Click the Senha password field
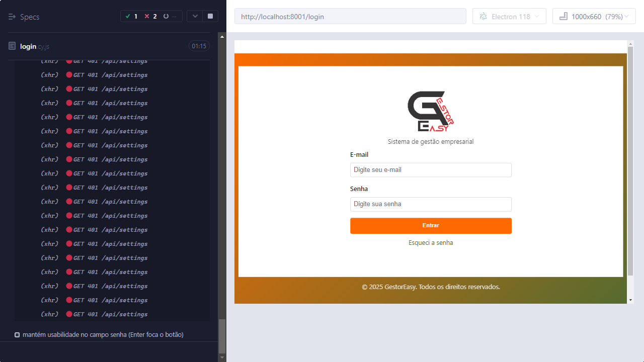 431,204
